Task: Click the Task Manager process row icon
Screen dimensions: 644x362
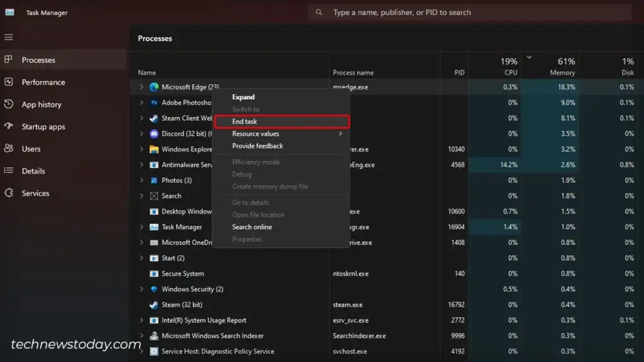Action: pos(154,227)
